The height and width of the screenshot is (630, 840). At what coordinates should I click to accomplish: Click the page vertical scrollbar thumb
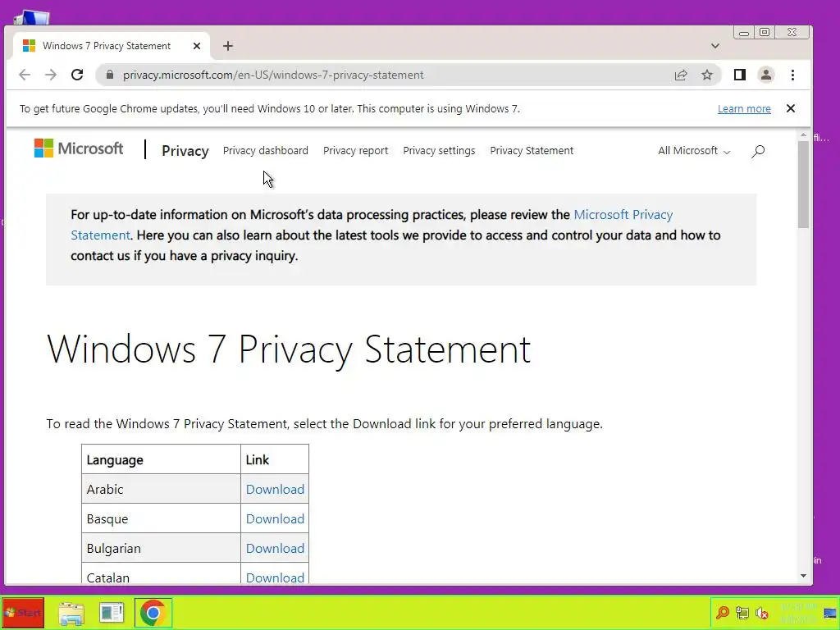coord(802,185)
